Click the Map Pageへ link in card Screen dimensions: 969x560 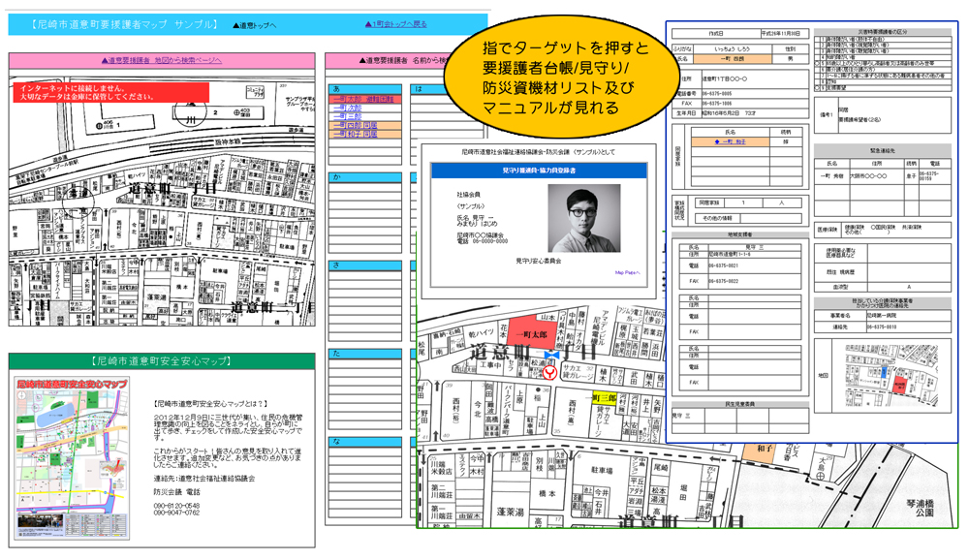point(627,272)
